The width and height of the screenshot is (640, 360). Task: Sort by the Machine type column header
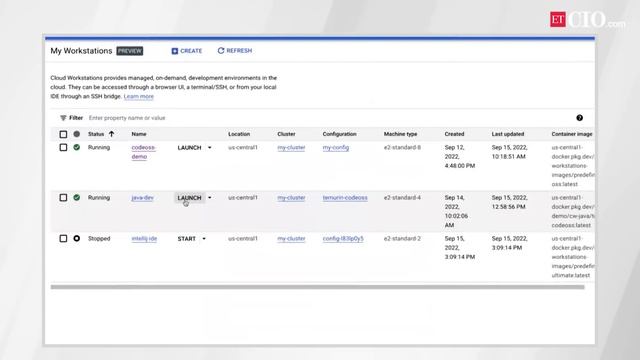[x=400, y=134]
